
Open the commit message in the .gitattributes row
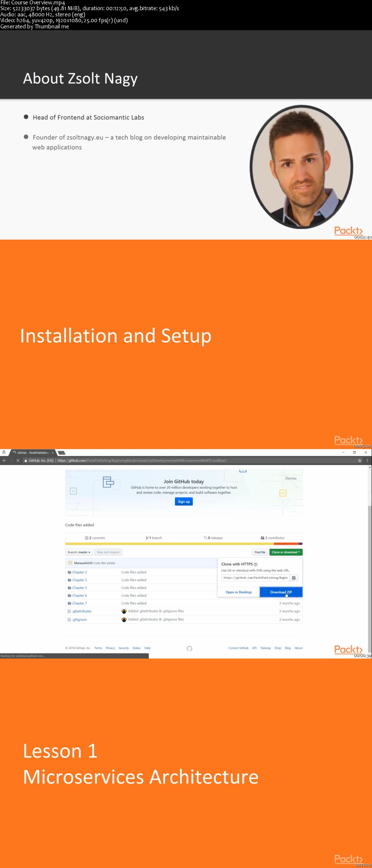[156, 611]
